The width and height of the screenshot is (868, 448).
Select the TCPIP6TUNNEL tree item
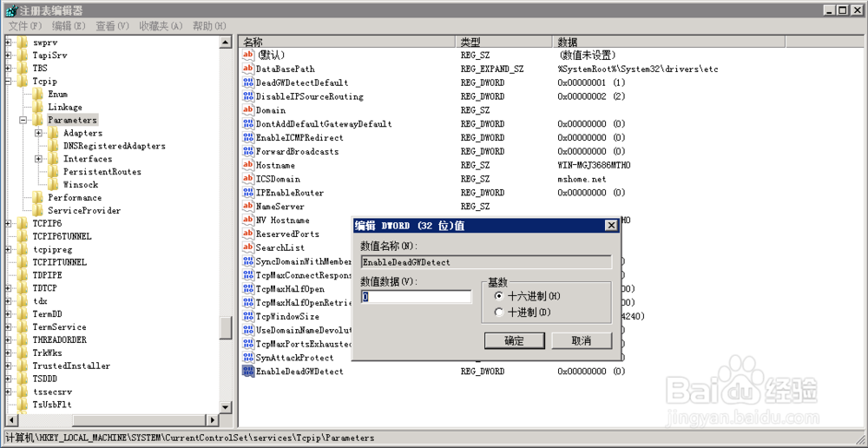[62, 236]
